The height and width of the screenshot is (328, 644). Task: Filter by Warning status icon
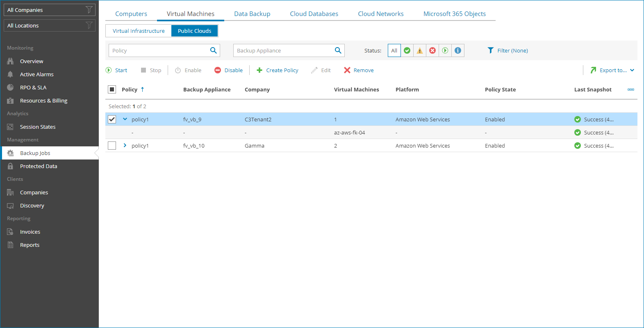[420, 50]
